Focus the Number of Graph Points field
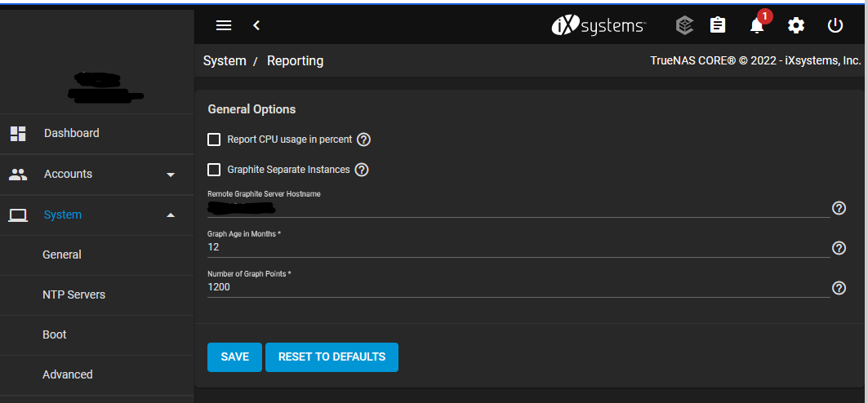868x403 pixels. [x=518, y=287]
